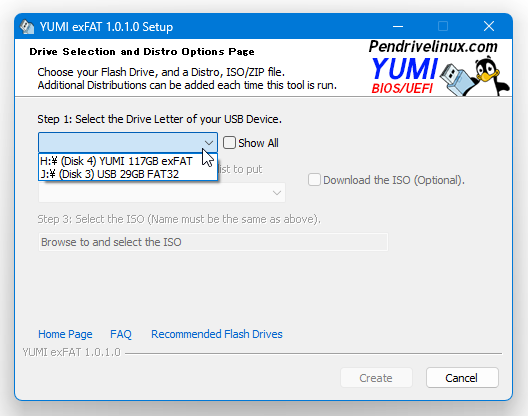528x416 pixels.
Task: Select H: (Disk 4) YUMI 117GB exFAT
Action: 128,161
